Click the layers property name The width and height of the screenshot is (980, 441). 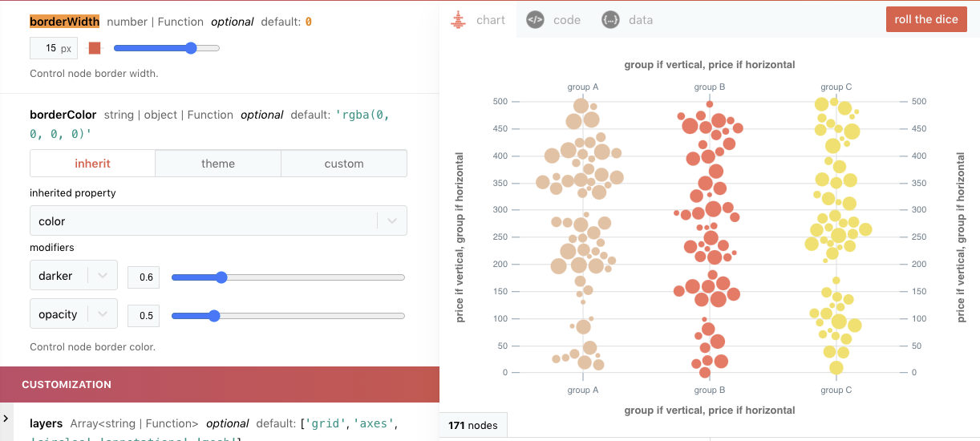point(47,423)
